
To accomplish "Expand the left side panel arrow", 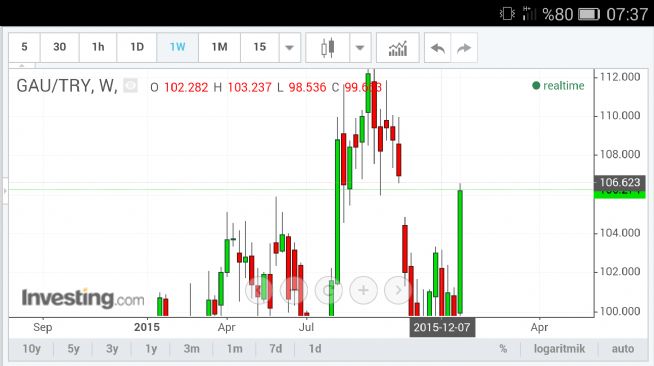I will point(5,191).
